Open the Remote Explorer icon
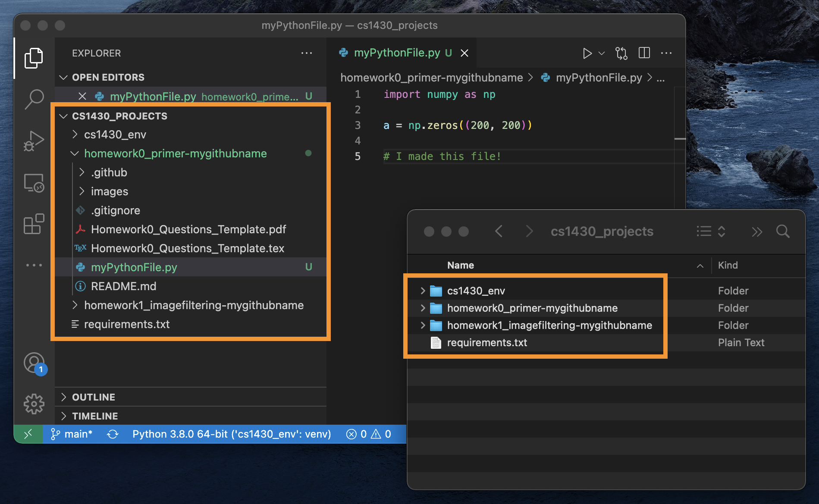This screenshot has height=504, width=819. (x=34, y=182)
